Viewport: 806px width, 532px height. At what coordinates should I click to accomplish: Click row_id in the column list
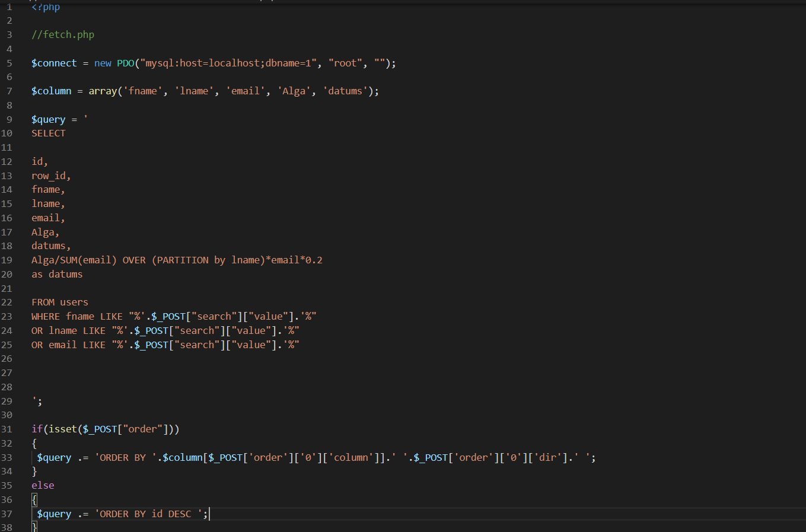[x=50, y=176]
